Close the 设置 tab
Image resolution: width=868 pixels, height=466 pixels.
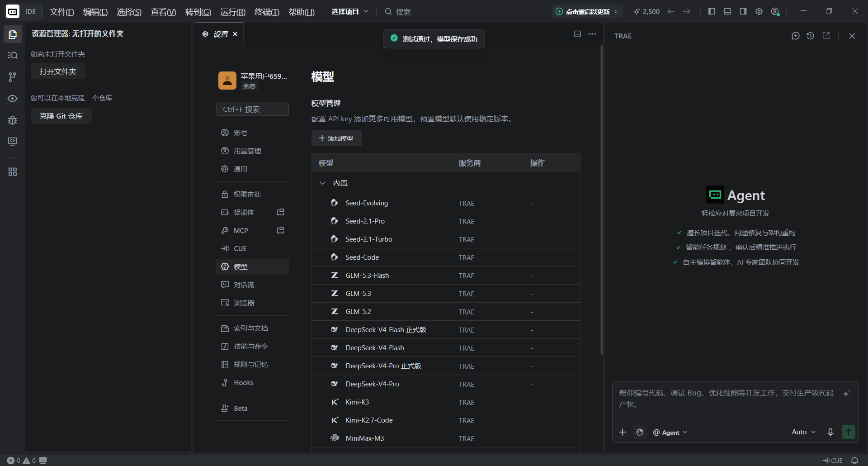[235, 34]
